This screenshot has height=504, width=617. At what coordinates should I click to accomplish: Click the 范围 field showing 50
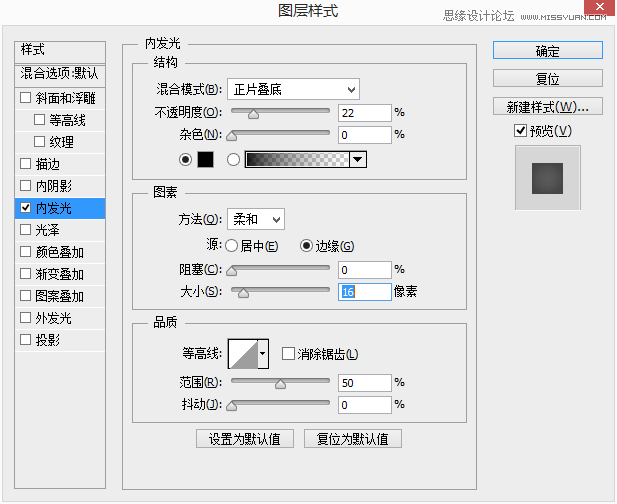[x=365, y=383]
